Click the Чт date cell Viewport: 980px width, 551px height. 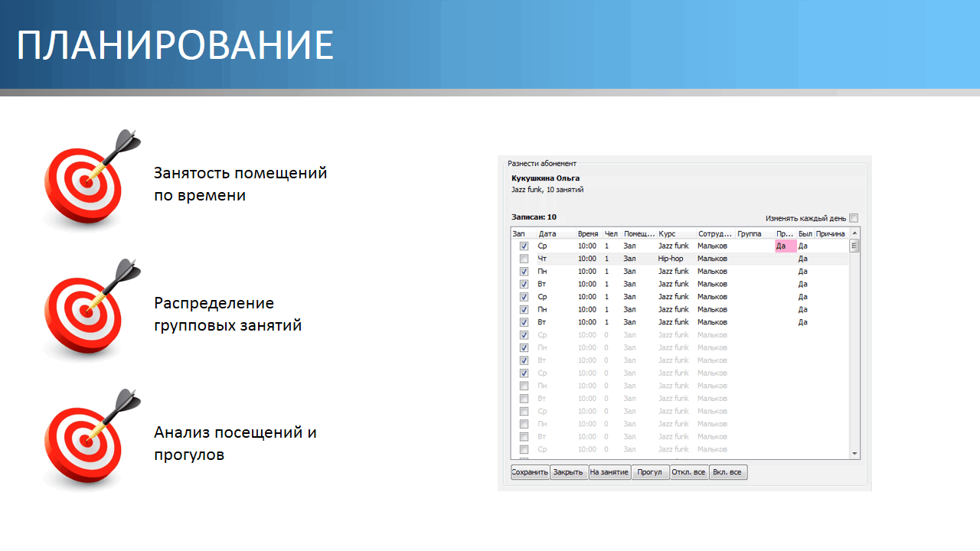(x=543, y=259)
